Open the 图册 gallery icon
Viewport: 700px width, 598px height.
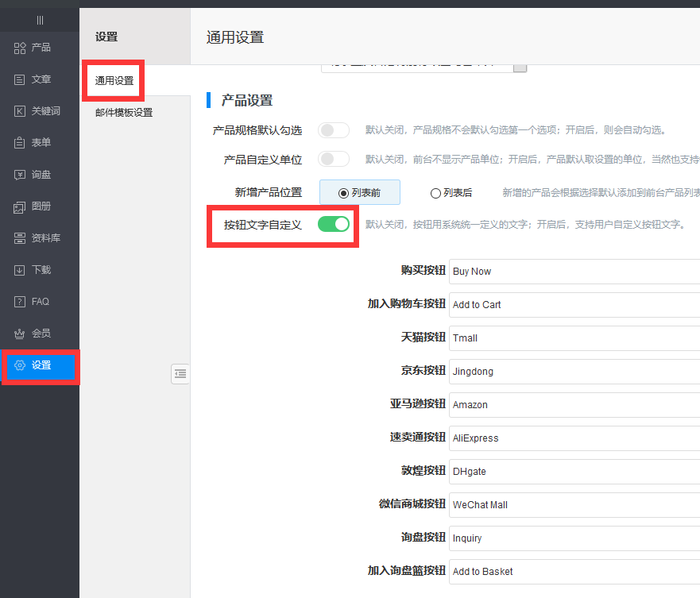(x=20, y=207)
